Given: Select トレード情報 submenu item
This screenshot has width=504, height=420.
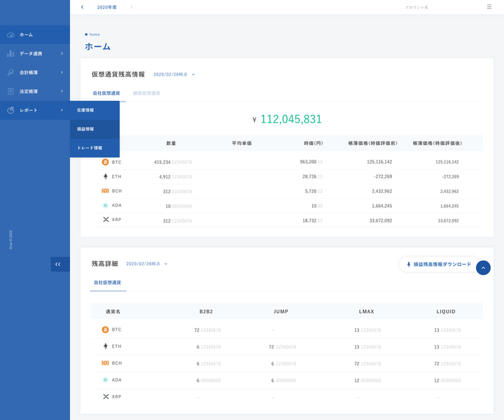Looking at the screenshot, I should tap(94, 148).
